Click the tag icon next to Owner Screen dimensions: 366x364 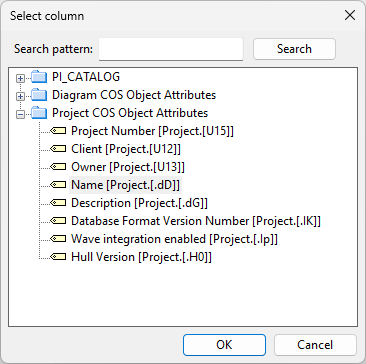pyautogui.click(x=58, y=167)
